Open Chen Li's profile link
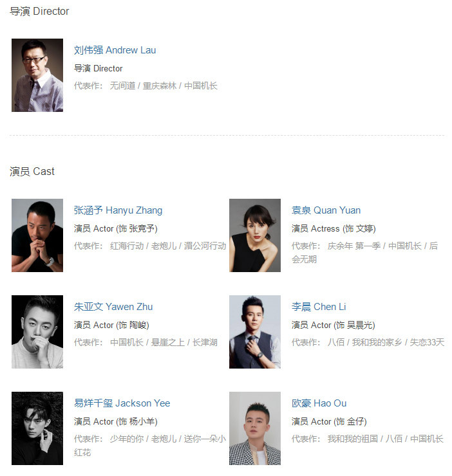The height and width of the screenshot is (476, 452). point(319,307)
